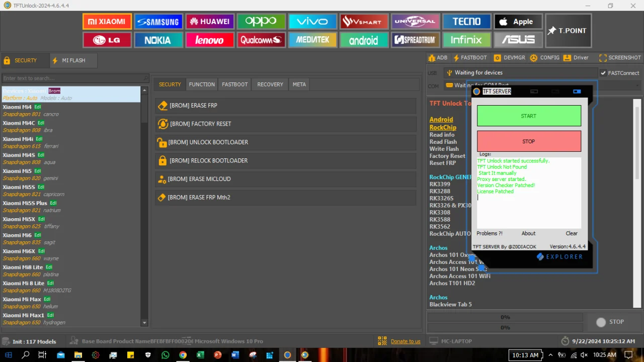Run [BROM] RELOCK BOOTLOADER

(x=286, y=160)
